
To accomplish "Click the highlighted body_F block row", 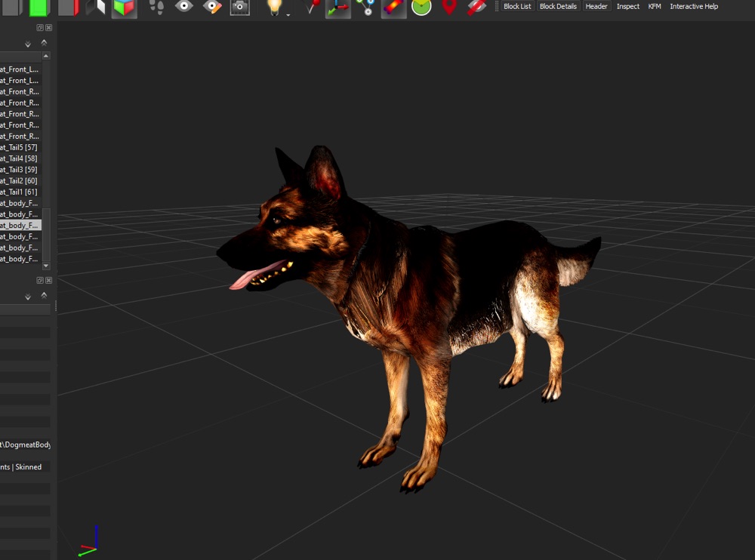I will (x=20, y=226).
